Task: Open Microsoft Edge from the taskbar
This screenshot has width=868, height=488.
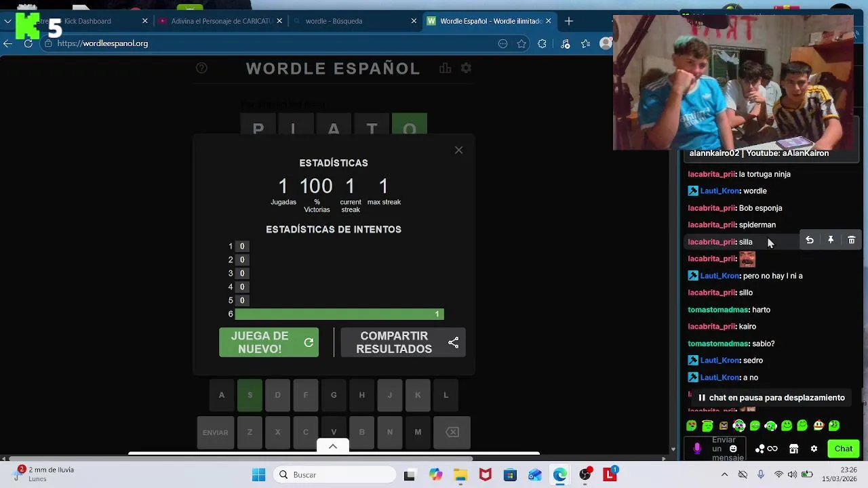Action: coord(559,474)
